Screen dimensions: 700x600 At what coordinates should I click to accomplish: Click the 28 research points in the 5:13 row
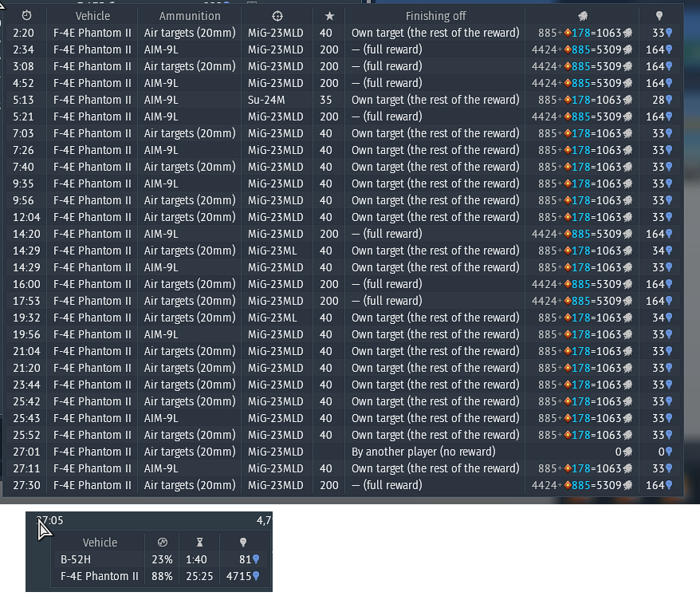tap(662, 100)
